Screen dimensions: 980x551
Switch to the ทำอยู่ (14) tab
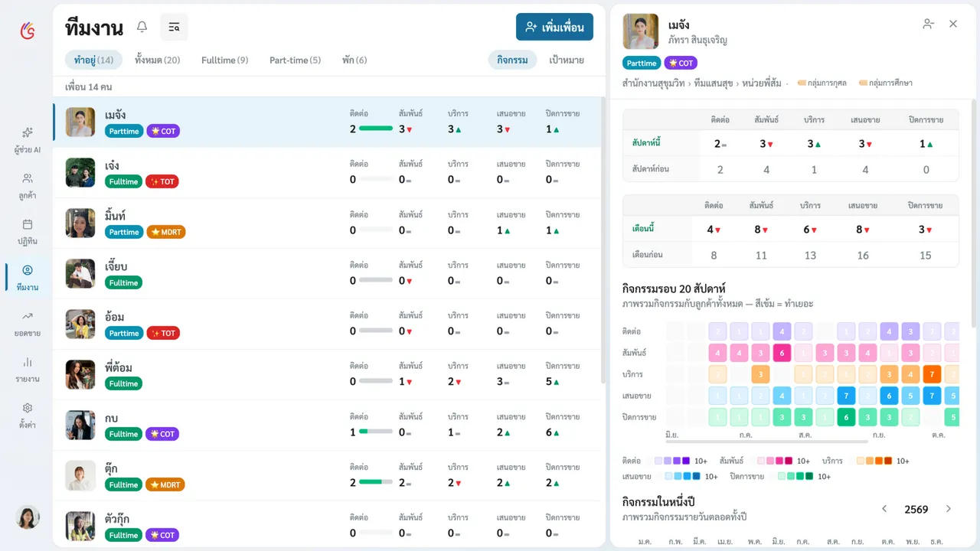pyautogui.click(x=93, y=60)
